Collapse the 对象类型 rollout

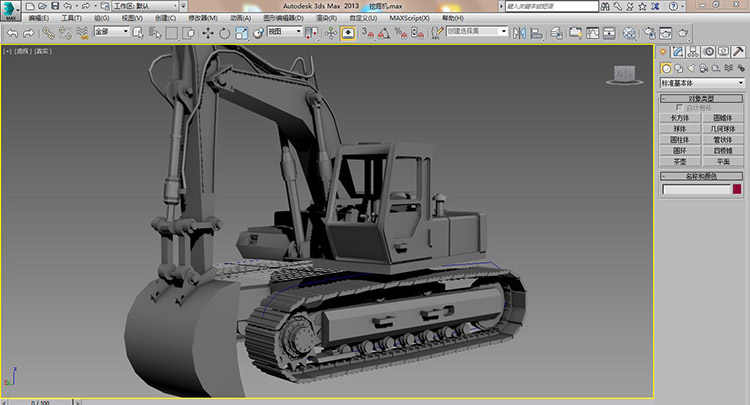click(702, 98)
